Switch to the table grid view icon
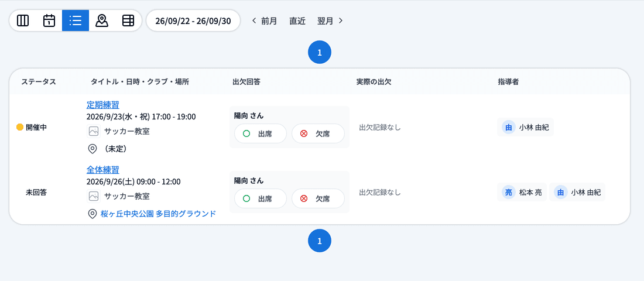Screen dimensions: 644x281 [128, 20]
